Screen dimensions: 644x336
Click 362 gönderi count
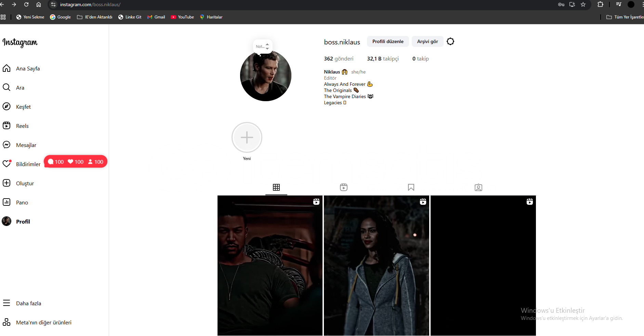pos(339,59)
